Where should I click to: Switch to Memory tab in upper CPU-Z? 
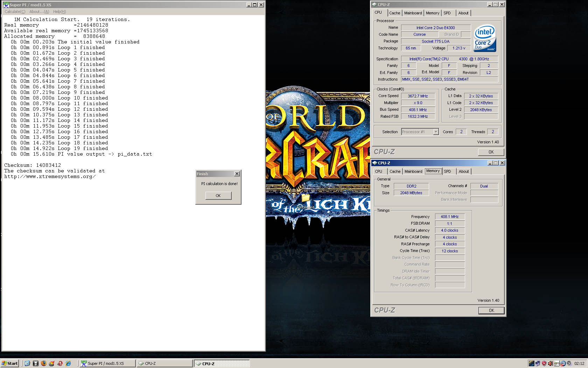click(433, 13)
